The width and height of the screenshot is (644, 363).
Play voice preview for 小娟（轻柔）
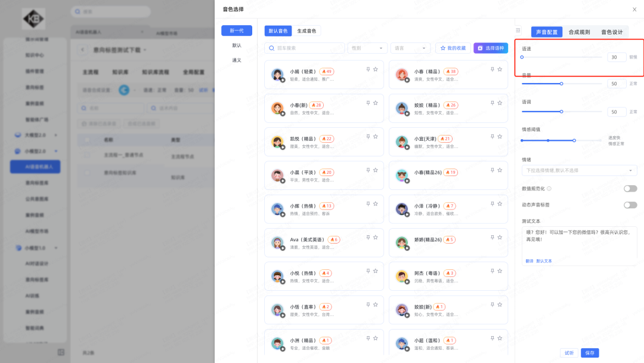click(283, 80)
